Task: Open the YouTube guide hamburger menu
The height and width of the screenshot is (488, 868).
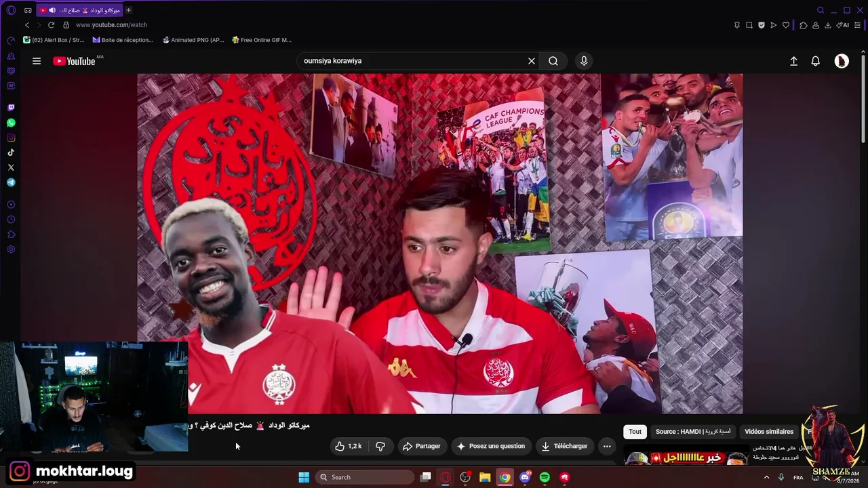Action: point(37,61)
